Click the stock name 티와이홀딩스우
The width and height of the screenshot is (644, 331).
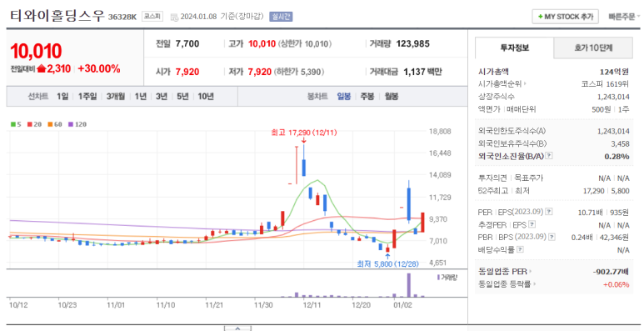point(57,16)
